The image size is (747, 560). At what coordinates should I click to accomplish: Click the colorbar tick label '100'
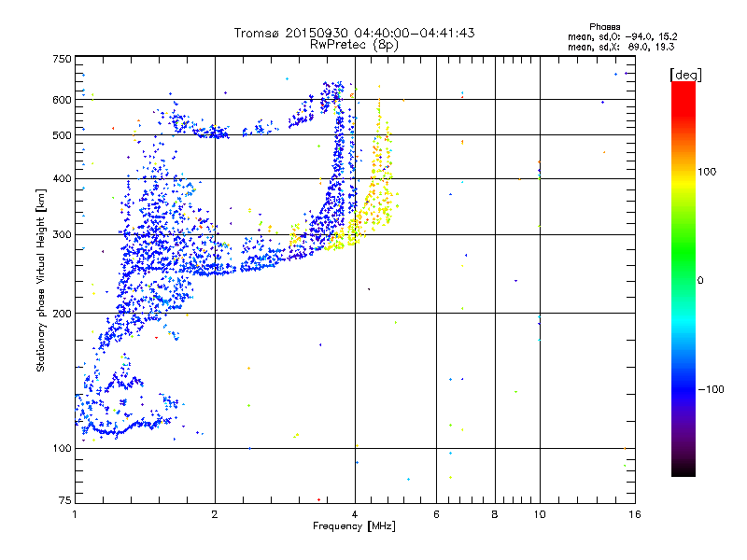coord(707,172)
